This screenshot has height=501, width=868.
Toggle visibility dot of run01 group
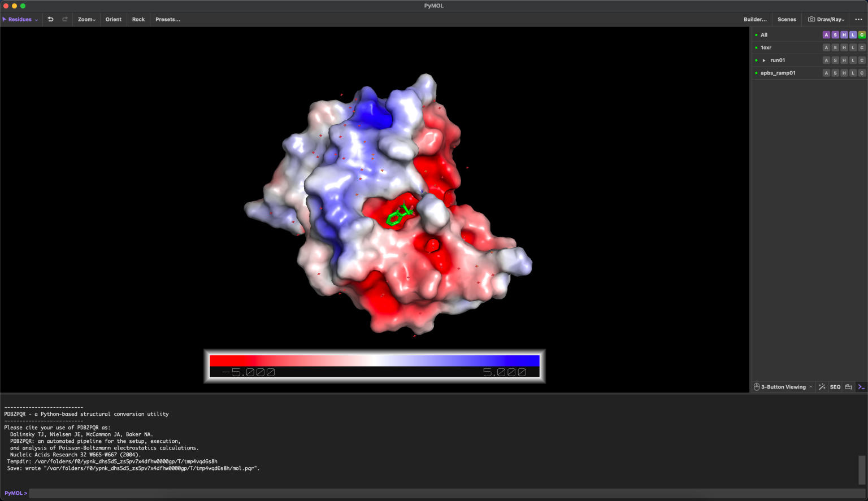tap(756, 60)
